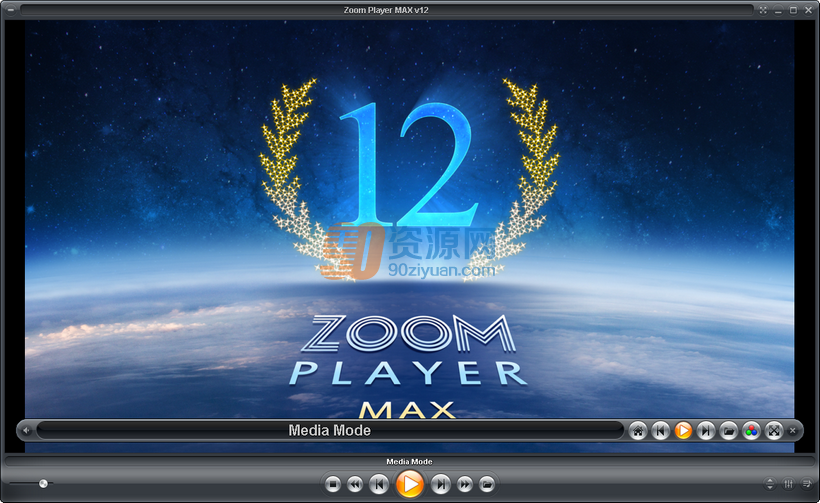
Task: Open the equalizer sliders icon at bottom right
Action: click(788, 484)
